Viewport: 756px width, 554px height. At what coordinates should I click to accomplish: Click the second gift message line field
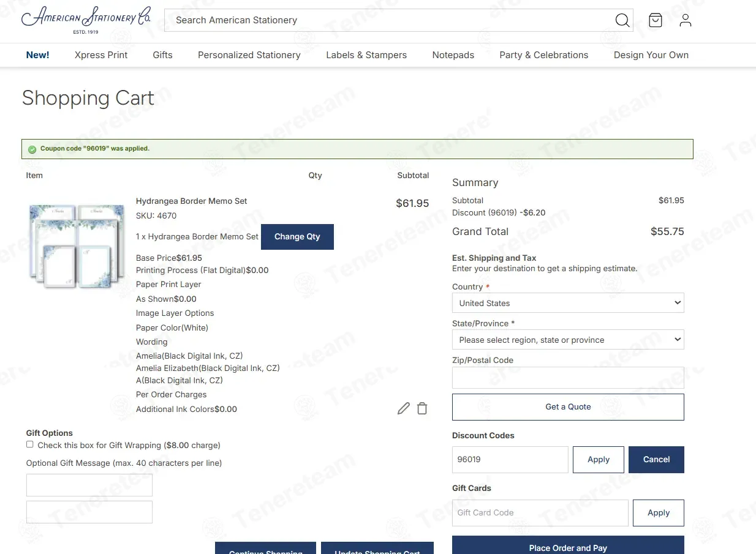point(89,512)
